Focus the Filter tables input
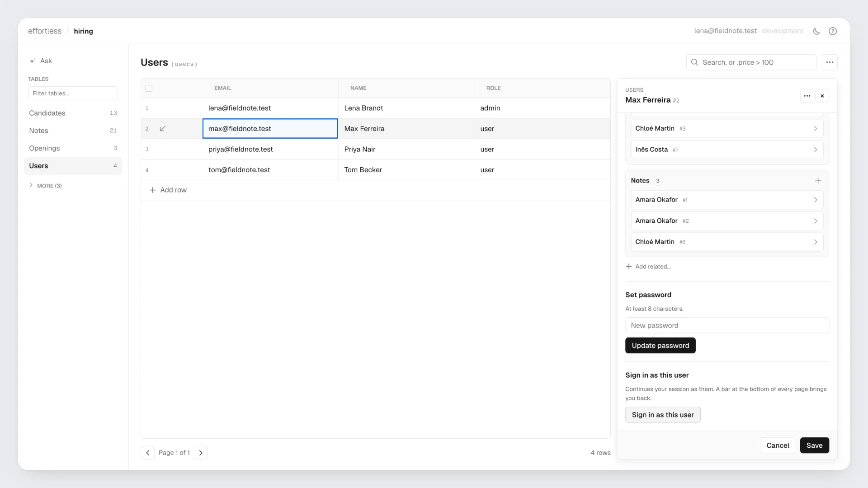The image size is (868, 488). (73, 94)
